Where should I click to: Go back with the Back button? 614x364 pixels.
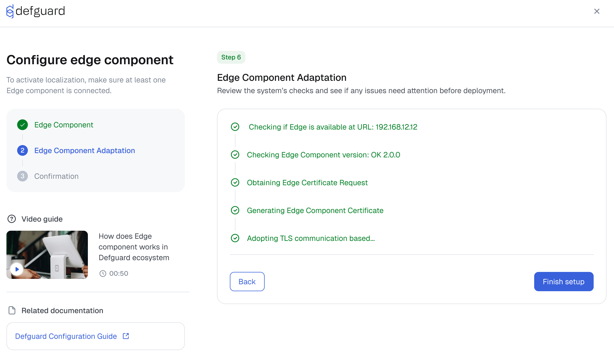pyautogui.click(x=247, y=282)
